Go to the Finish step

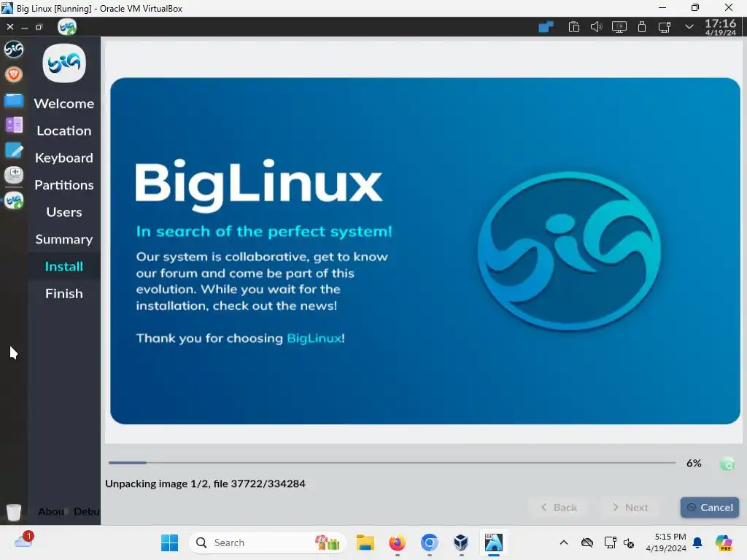64,293
